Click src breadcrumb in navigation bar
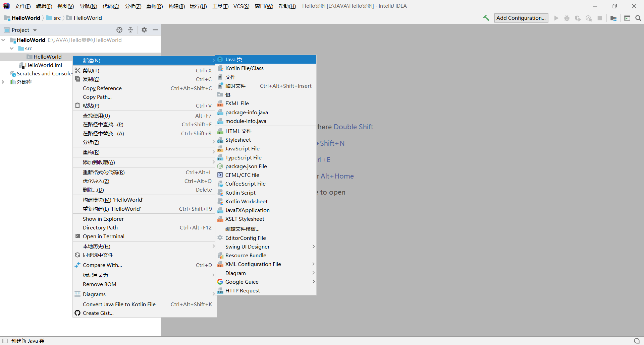Viewport: 644px width, 345px height. click(x=54, y=18)
